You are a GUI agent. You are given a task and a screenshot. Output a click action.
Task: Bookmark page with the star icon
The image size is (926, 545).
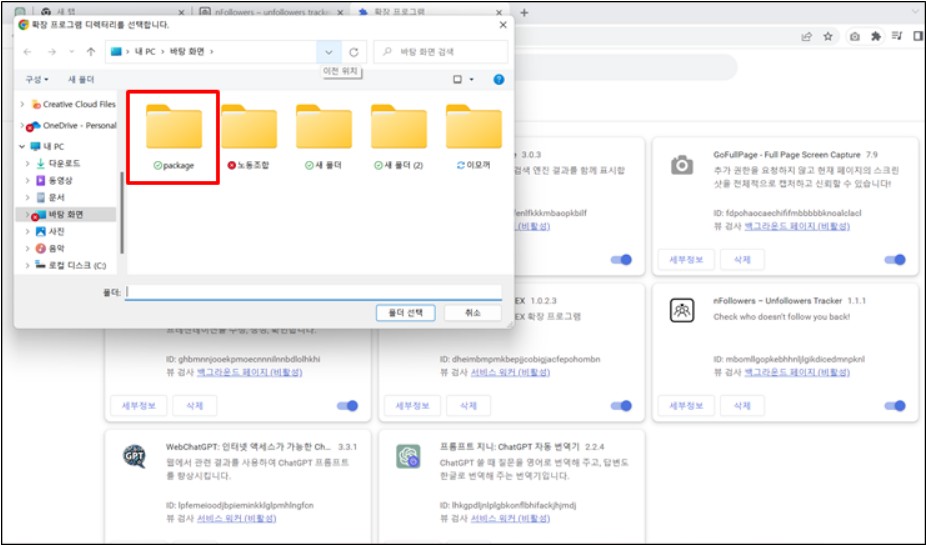coord(828,37)
